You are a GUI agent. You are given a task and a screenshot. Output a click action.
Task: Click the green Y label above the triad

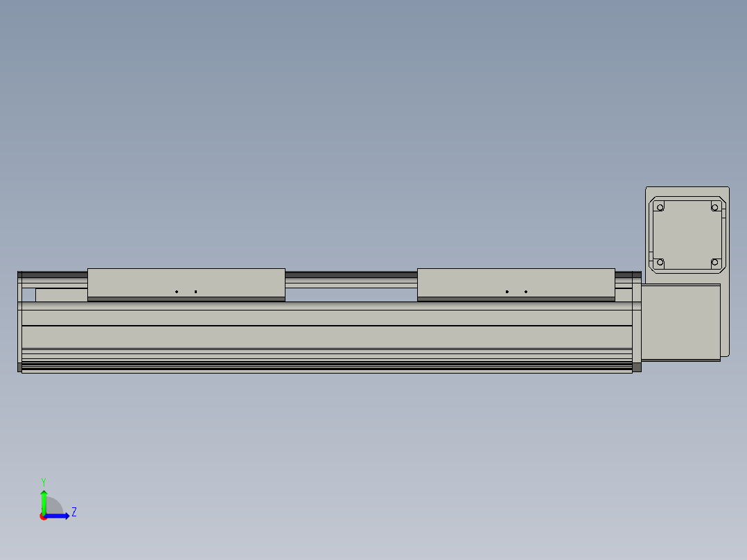pos(44,481)
